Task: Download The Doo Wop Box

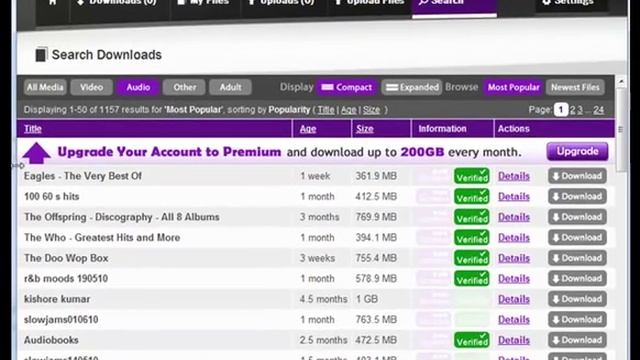Action: coord(577,258)
